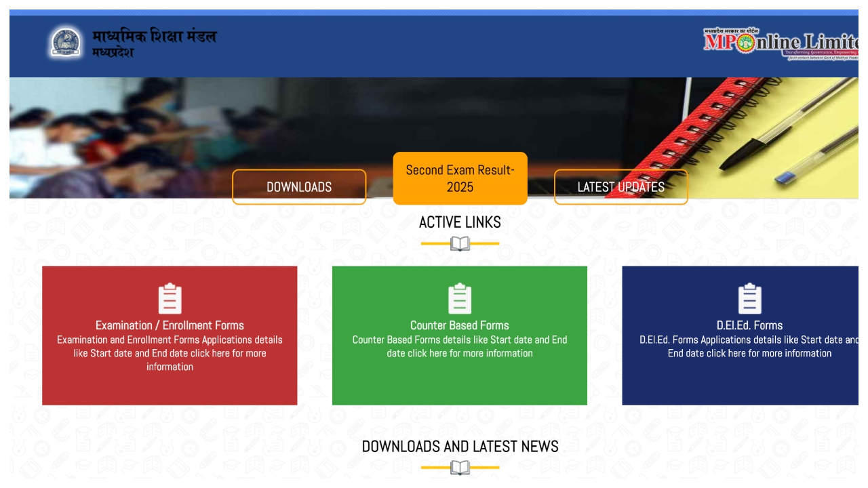Click clipboard icon in Counter Based Forms card
Screen dimensions: 868x488
coord(460,299)
